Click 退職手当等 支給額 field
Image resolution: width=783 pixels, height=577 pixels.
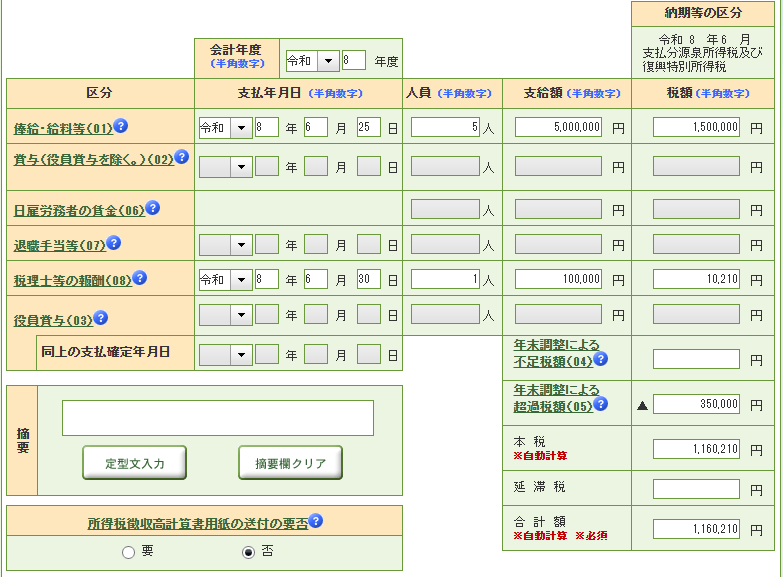point(558,244)
